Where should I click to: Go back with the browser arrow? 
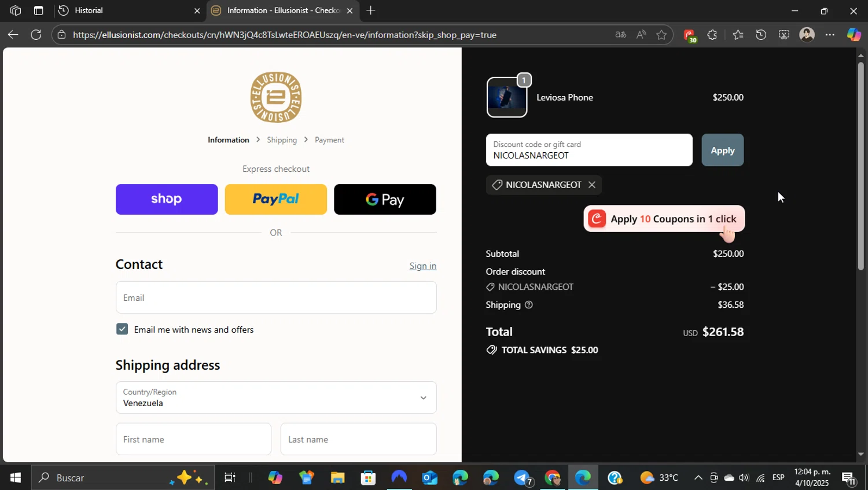tap(13, 35)
